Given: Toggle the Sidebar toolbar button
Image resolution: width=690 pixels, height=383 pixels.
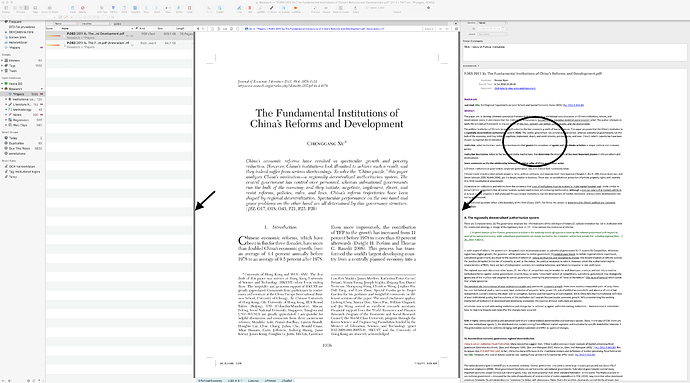Looking at the screenshot, I should point(6,8).
